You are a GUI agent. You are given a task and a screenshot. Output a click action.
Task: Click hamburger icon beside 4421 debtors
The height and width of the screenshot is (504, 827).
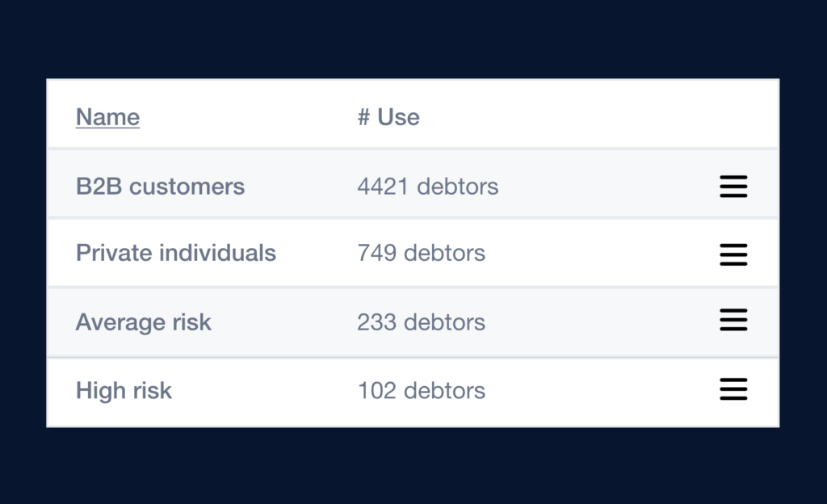coord(733,187)
